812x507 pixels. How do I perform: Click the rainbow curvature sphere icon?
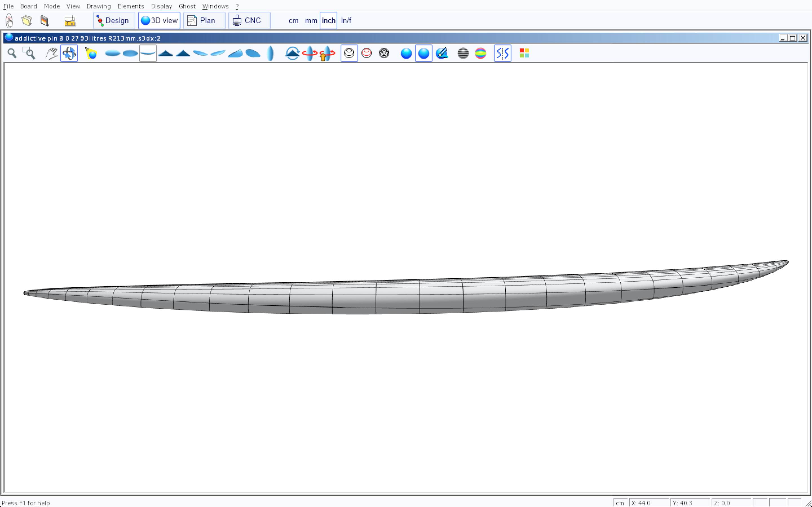click(x=480, y=53)
